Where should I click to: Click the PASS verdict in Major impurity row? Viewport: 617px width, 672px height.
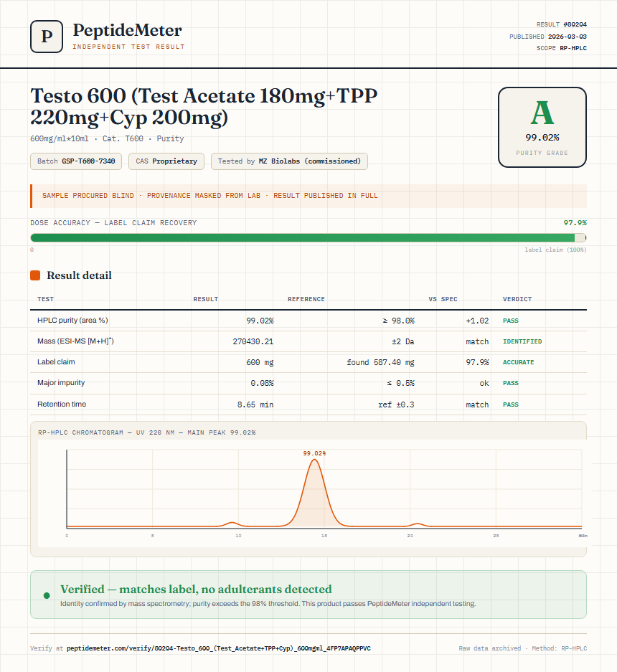[511, 383]
